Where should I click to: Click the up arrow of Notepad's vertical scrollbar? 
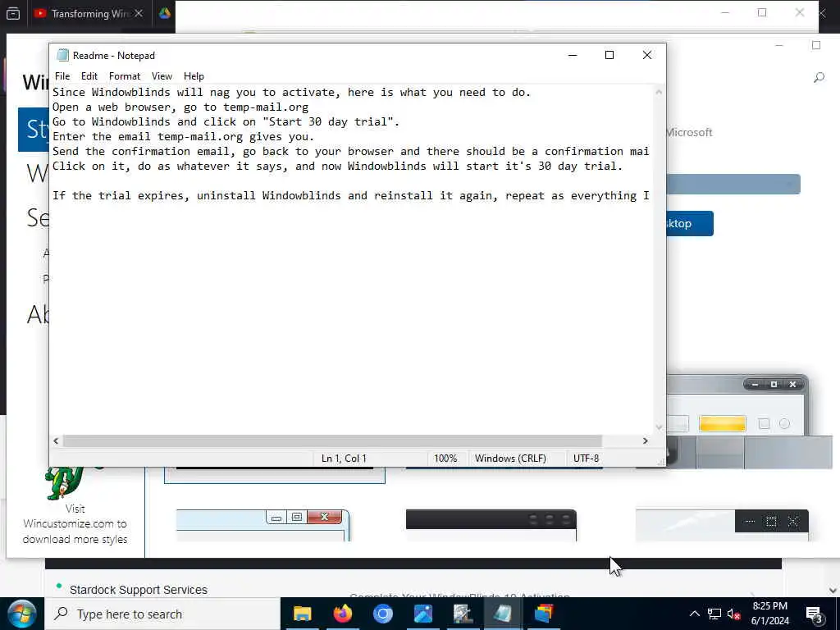point(659,92)
